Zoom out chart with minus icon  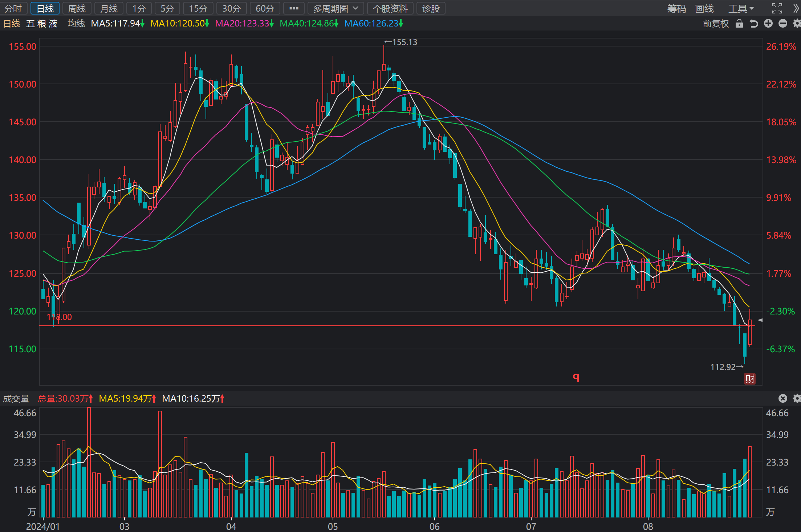point(783,24)
